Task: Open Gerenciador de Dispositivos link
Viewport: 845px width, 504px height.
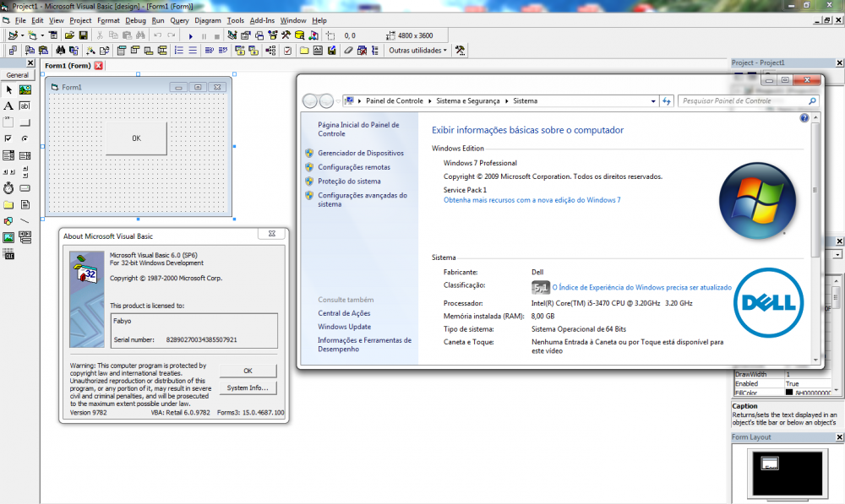Action: coord(361,153)
